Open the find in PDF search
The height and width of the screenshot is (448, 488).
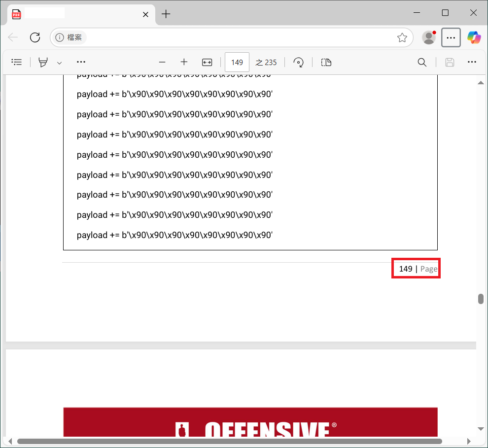422,62
